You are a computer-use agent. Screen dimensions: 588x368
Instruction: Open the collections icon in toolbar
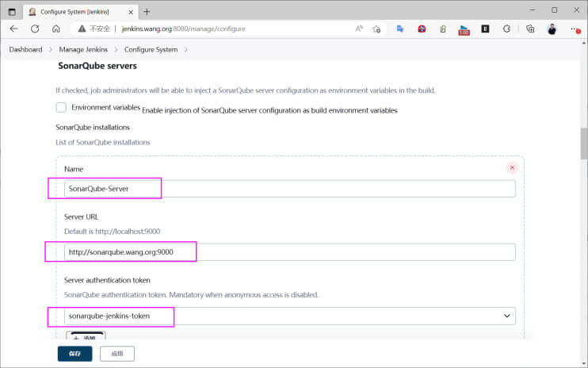(x=530, y=29)
